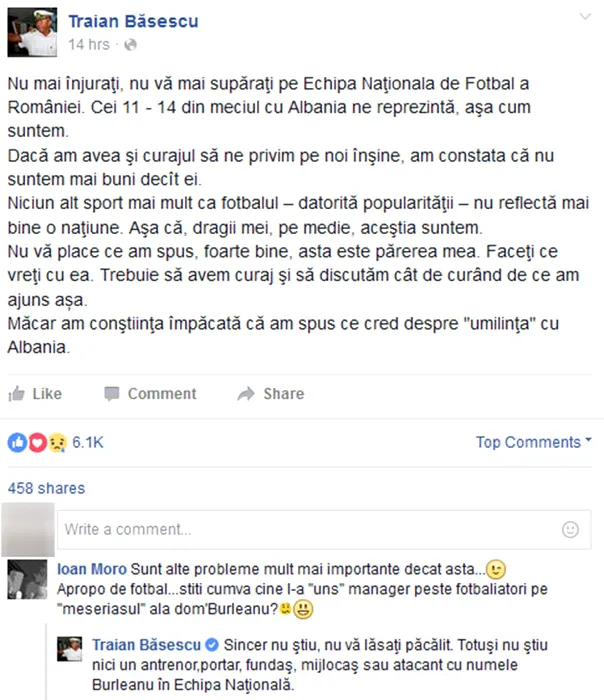Viewport: 604px width, 700px height.
Task: View the 6.1K reactions count
Action: tap(87, 442)
